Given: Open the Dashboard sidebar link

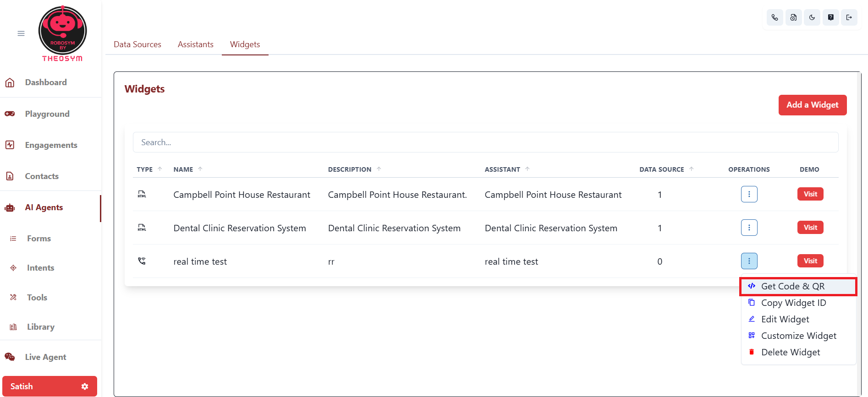Looking at the screenshot, I should click(x=46, y=82).
